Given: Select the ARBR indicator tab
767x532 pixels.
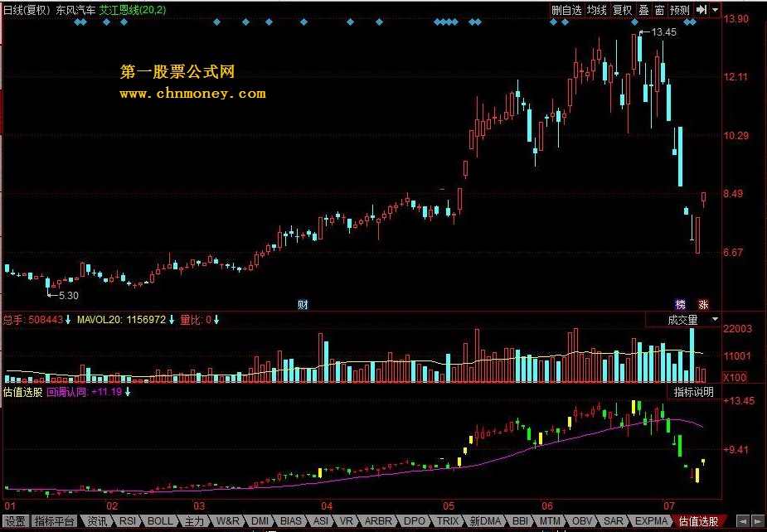Looking at the screenshot, I should click(x=377, y=521).
